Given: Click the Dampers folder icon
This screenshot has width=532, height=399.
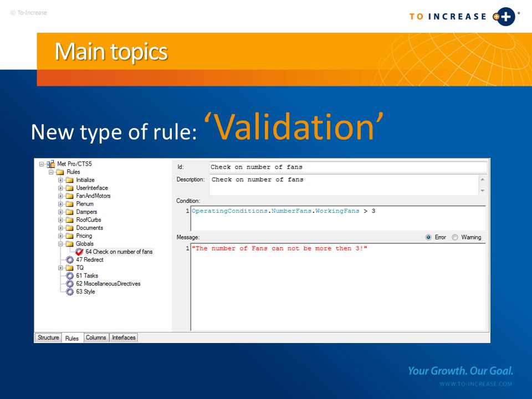Looking at the screenshot, I should (70, 212).
